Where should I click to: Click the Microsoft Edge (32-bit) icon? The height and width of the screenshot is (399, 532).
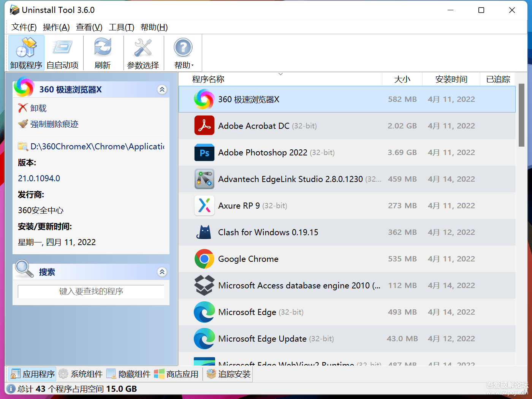click(204, 312)
